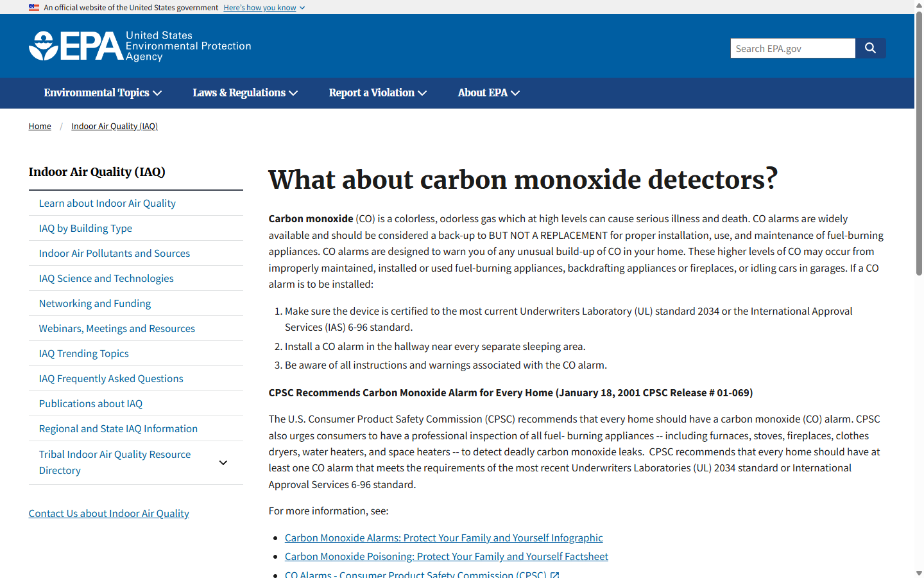Click the "CPSC Recommends Carbon Monoxide Alarm" subheading
The height and width of the screenshot is (578, 924).
[x=511, y=392]
